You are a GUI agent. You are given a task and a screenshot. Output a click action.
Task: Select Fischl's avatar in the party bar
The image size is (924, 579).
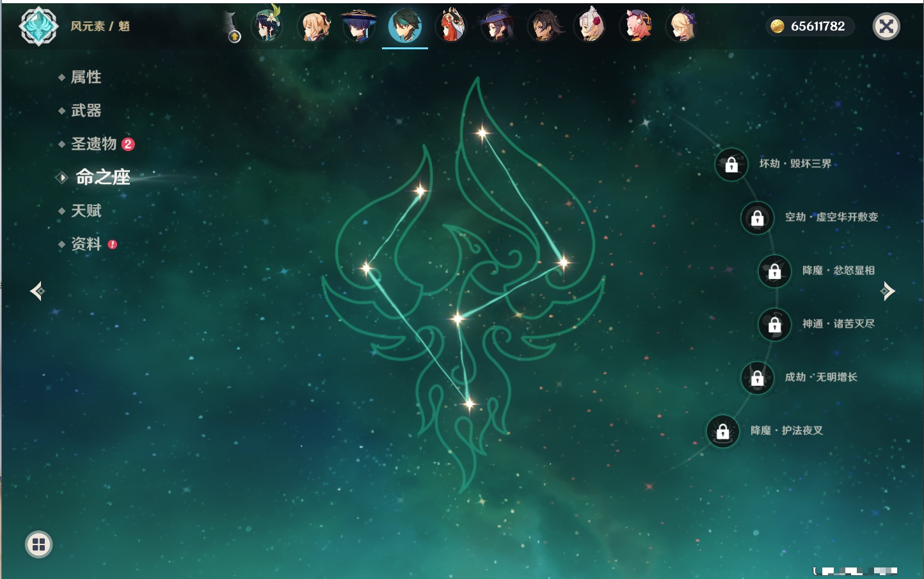(682, 26)
